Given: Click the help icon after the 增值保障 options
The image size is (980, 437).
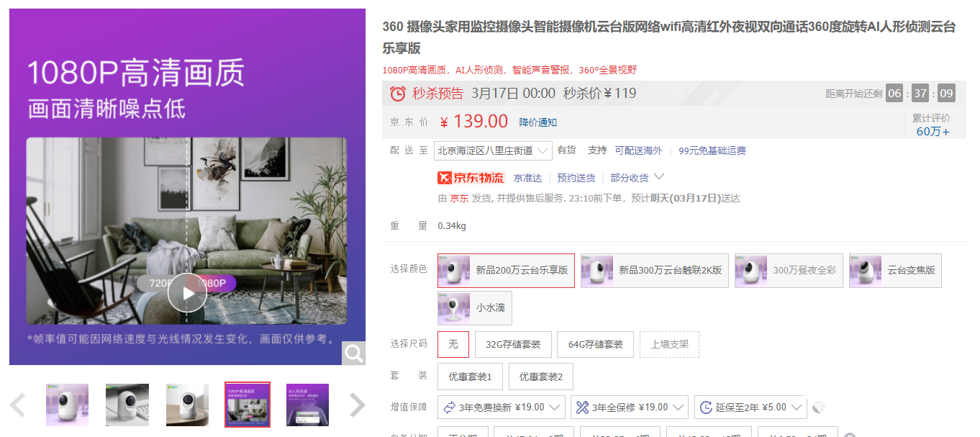Looking at the screenshot, I should click(818, 407).
